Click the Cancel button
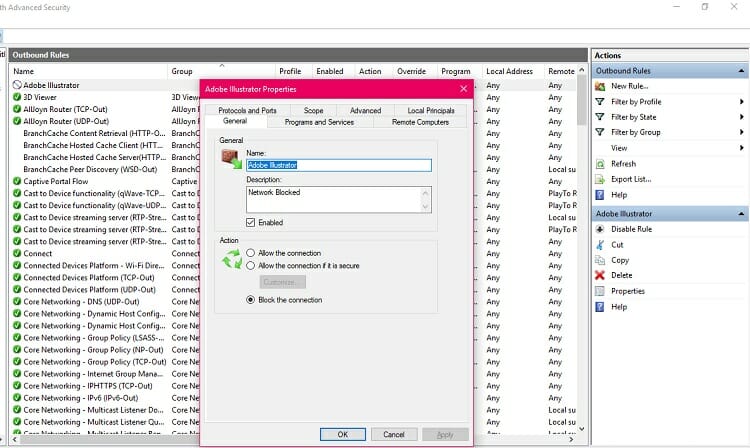 [394, 434]
